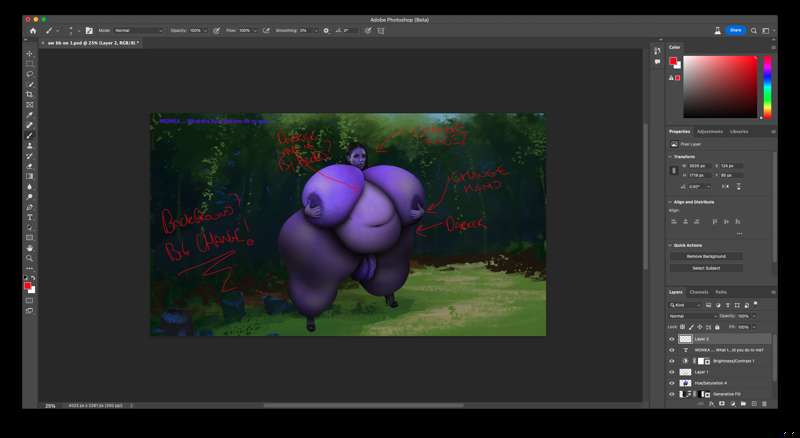Delete layer using trash icon
800x438 pixels.
click(x=764, y=404)
